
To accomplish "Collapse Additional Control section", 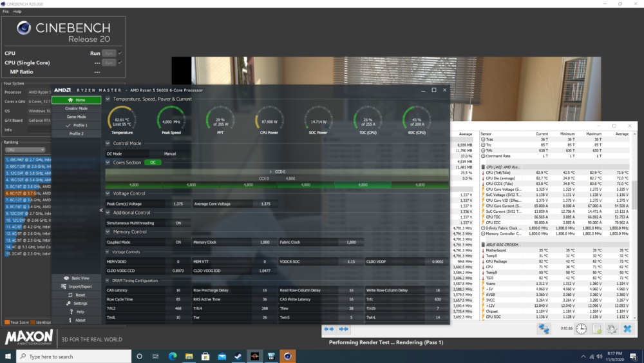I will (x=108, y=213).
